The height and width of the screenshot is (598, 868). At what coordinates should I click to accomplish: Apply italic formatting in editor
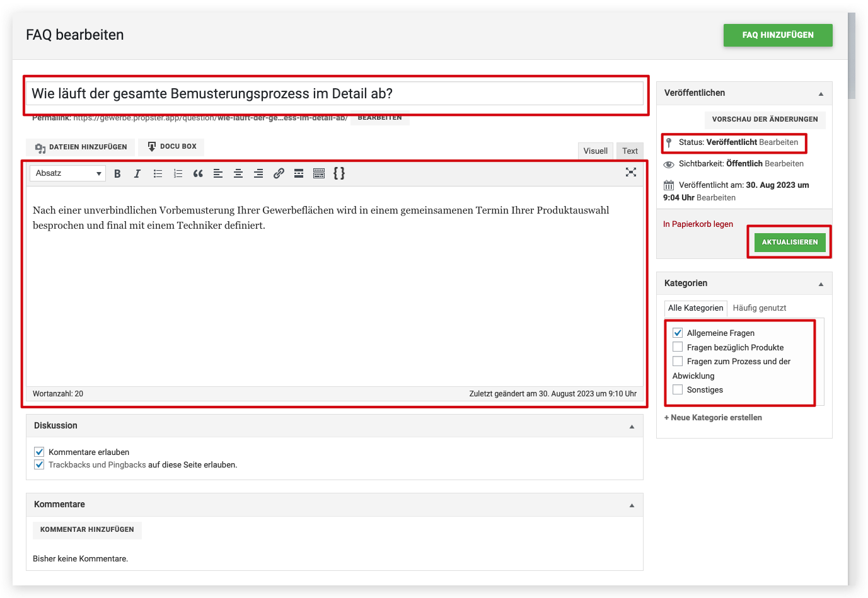pyautogui.click(x=137, y=173)
